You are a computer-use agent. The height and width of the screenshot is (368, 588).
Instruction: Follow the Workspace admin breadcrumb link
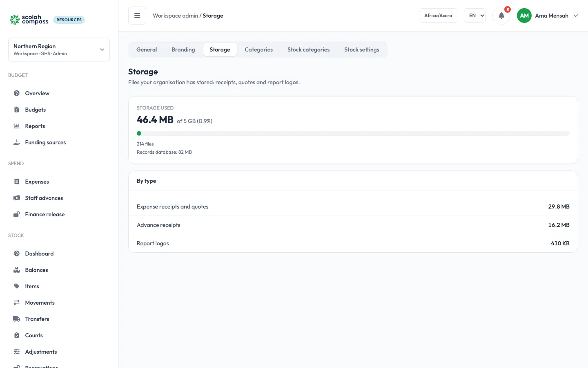click(x=175, y=16)
